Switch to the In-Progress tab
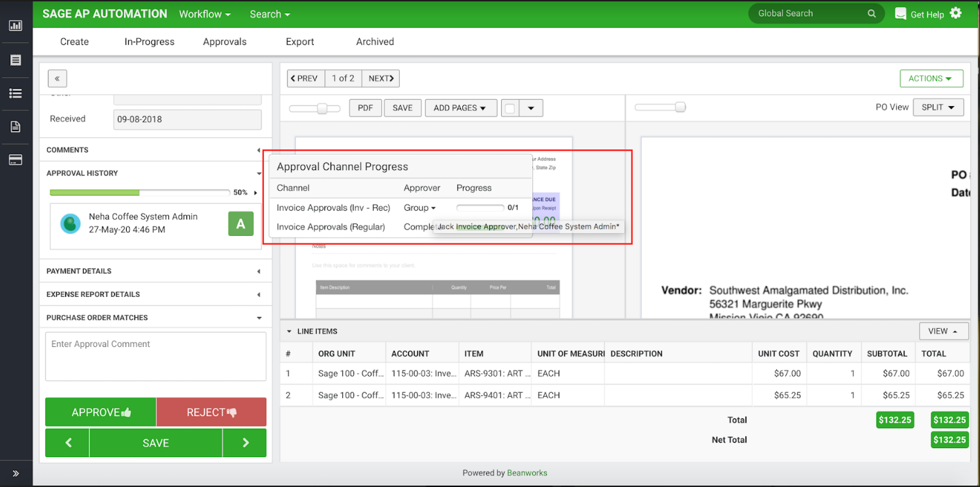The width and height of the screenshot is (980, 487). click(x=150, y=42)
